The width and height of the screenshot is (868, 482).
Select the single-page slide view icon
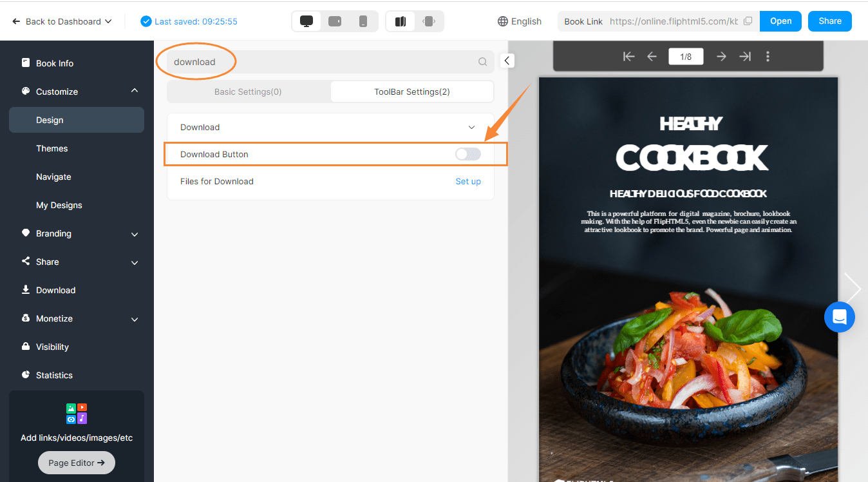[x=429, y=21]
